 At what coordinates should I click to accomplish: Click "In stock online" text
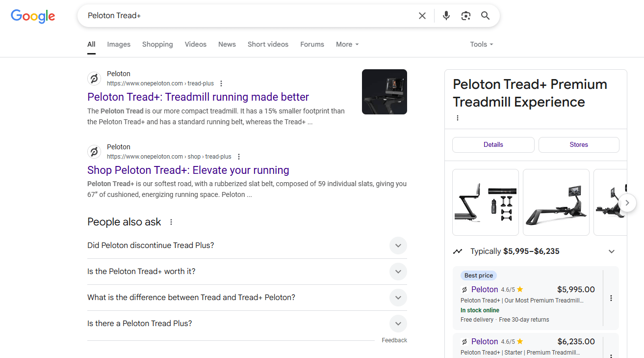(x=480, y=310)
